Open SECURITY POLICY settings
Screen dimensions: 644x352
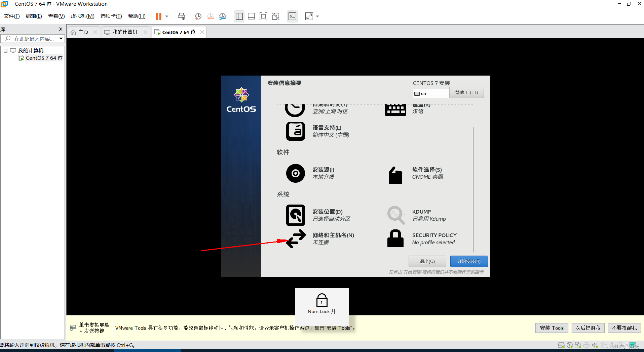point(422,239)
